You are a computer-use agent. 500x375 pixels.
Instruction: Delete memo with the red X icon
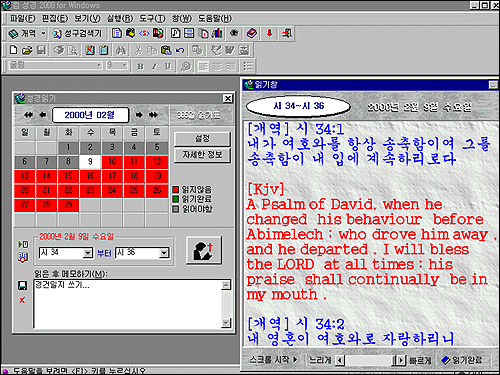point(22,300)
